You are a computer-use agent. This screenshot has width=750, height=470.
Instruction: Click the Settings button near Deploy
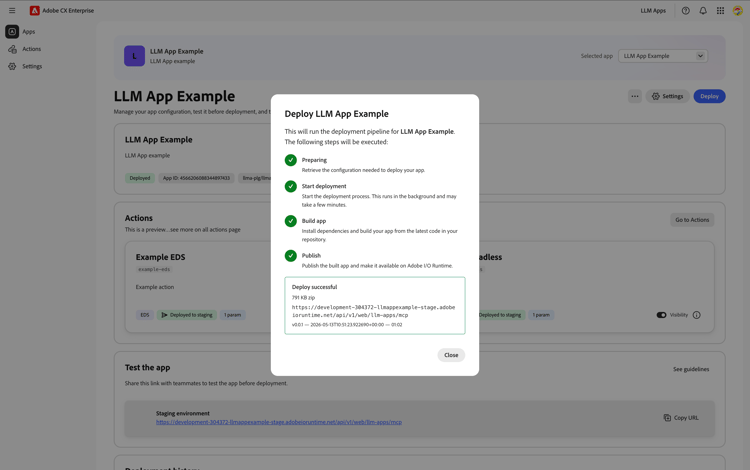(667, 96)
